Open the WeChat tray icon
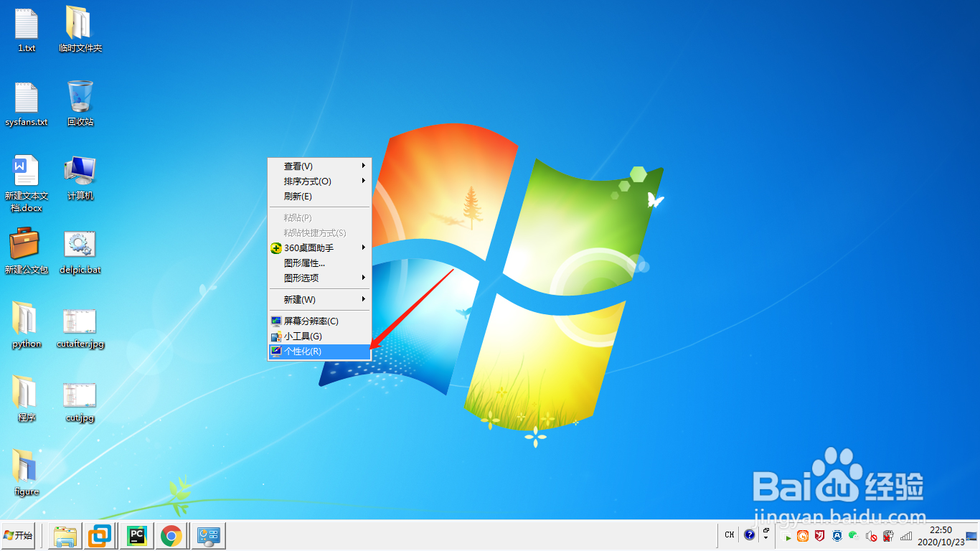This screenshot has height=551, width=980. point(854,536)
